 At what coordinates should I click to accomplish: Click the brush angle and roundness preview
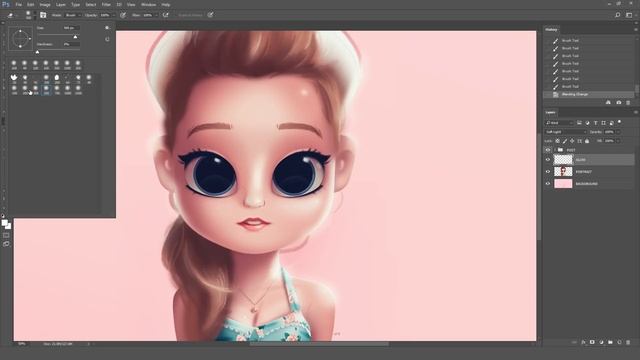(x=20, y=39)
